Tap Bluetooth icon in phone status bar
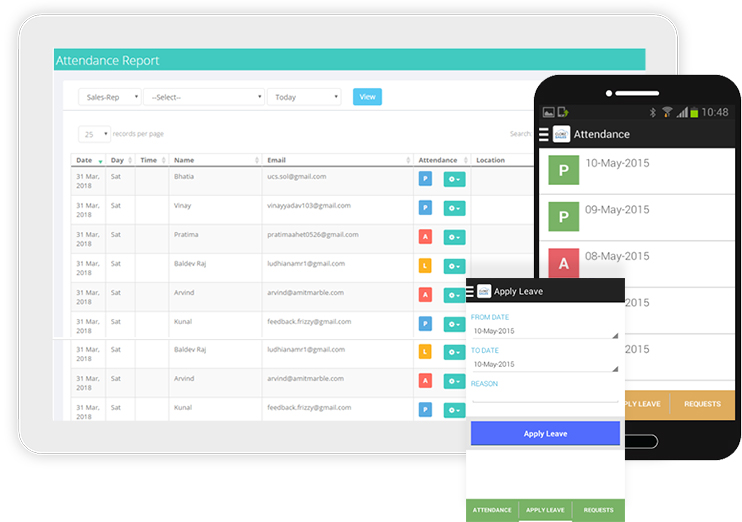This screenshot has width=742, height=522. [x=653, y=112]
